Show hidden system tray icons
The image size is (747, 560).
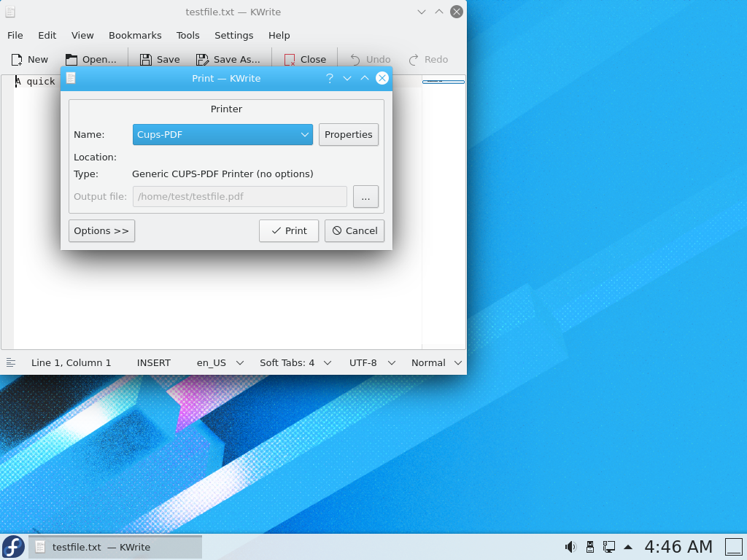pyautogui.click(x=628, y=547)
